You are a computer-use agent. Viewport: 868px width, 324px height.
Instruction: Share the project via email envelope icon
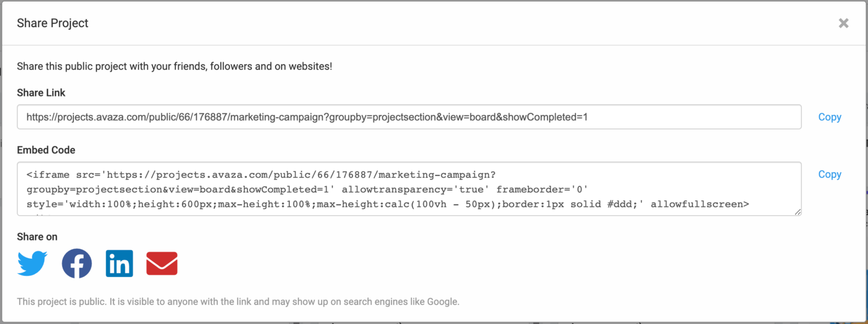tap(162, 264)
